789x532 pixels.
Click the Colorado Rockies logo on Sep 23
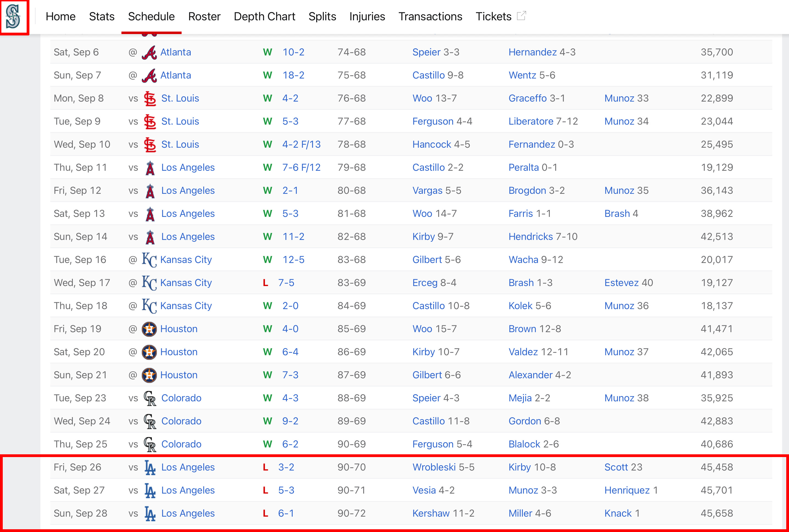click(150, 398)
